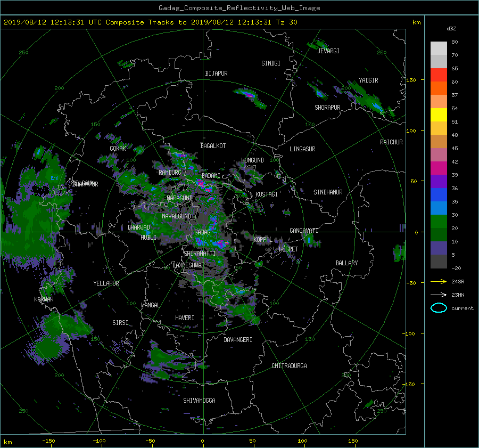Select the HOSPET label
This screenshot has width=479, height=448.
click(x=288, y=249)
